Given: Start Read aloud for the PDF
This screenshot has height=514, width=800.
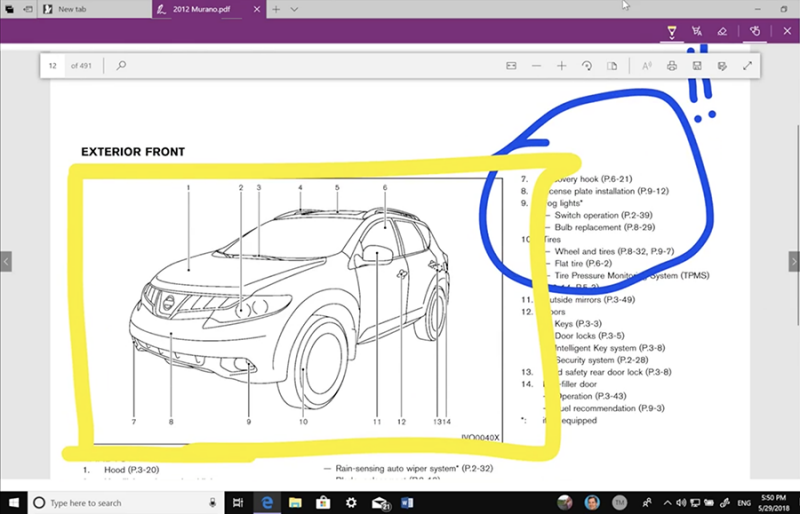Looking at the screenshot, I should point(646,66).
